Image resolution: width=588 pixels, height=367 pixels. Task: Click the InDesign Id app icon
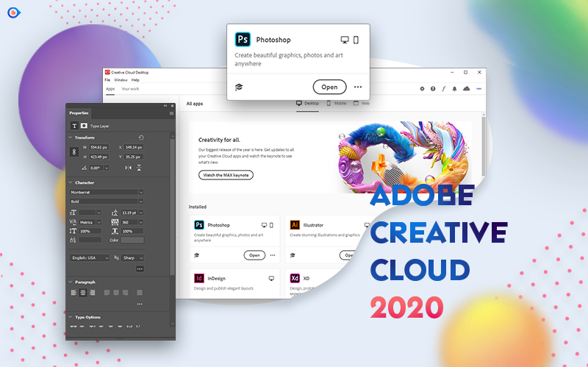point(199,278)
